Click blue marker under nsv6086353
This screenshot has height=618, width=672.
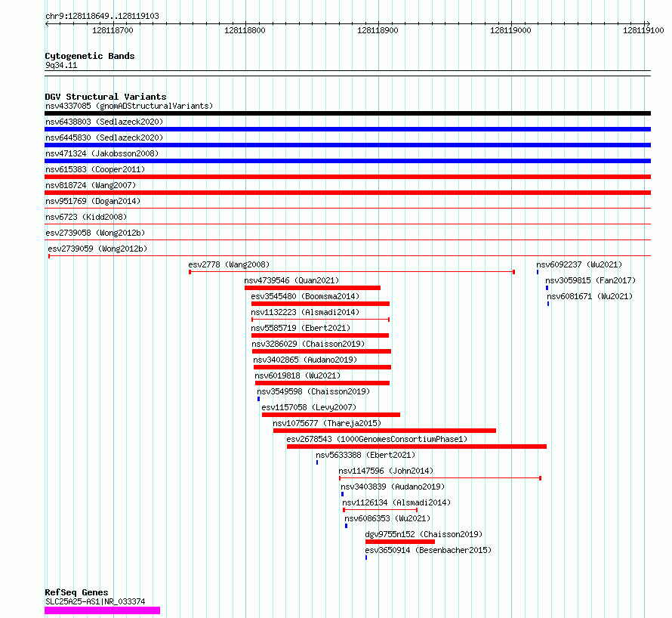[346, 526]
